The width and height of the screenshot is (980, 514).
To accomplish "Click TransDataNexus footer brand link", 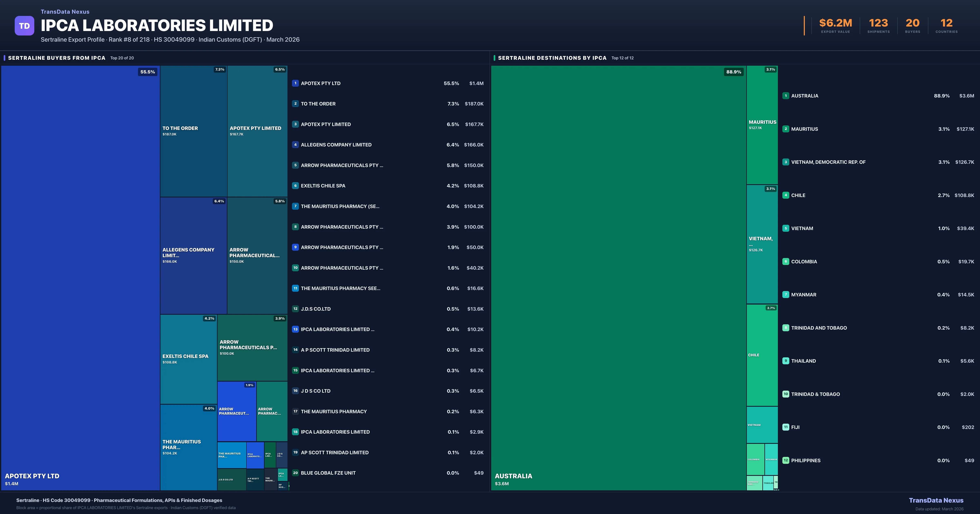I will tap(936, 500).
